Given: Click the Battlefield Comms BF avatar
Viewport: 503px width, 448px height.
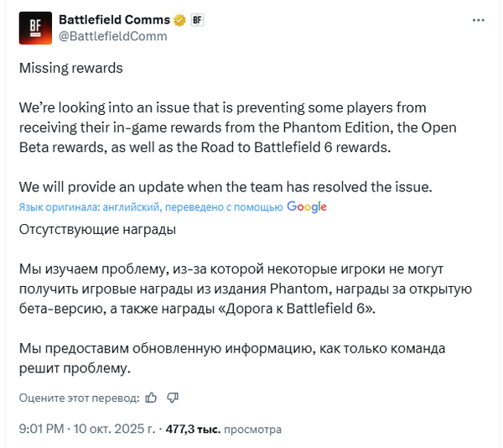Looking at the screenshot, I should 35,27.
